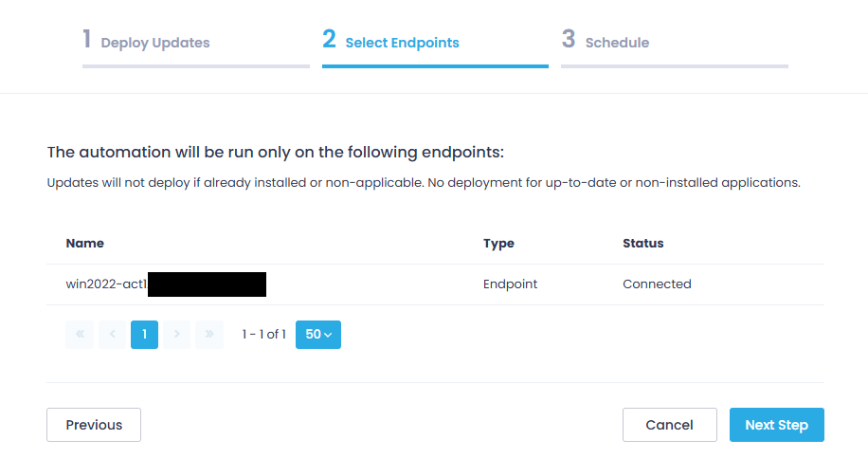This screenshot has width=868, height=458.
Task: Click the 'Updates will not deploy' description text
Action: 424,182
